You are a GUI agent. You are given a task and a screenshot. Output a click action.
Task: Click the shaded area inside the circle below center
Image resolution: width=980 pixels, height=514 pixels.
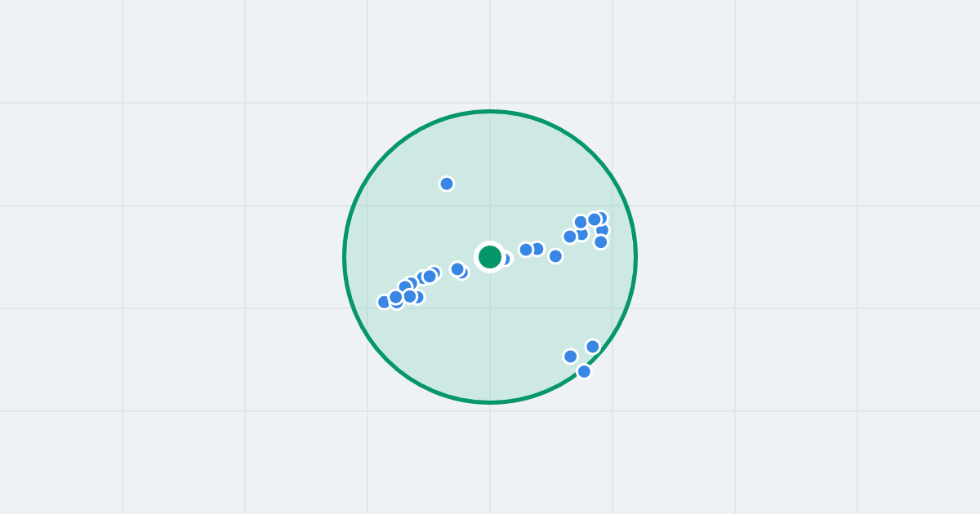(x=490, y=343)
